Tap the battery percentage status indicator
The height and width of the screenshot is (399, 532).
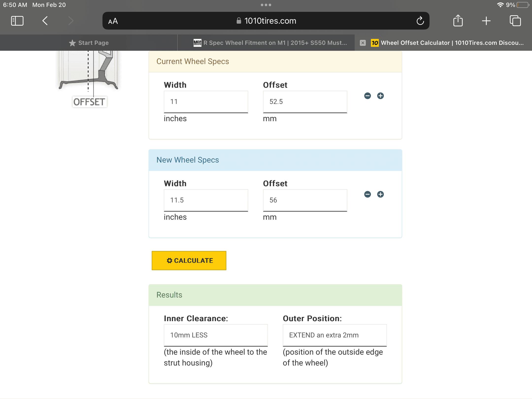click(517, 5)
